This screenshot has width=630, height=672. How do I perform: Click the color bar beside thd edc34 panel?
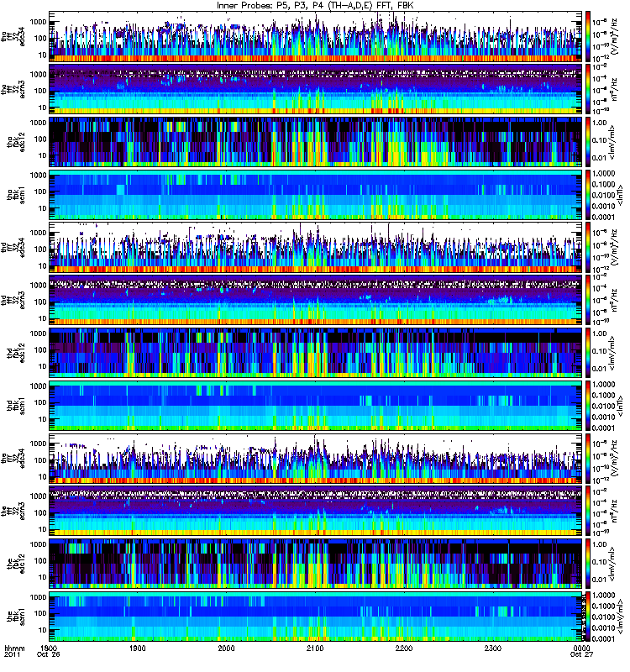pos(588,247)
